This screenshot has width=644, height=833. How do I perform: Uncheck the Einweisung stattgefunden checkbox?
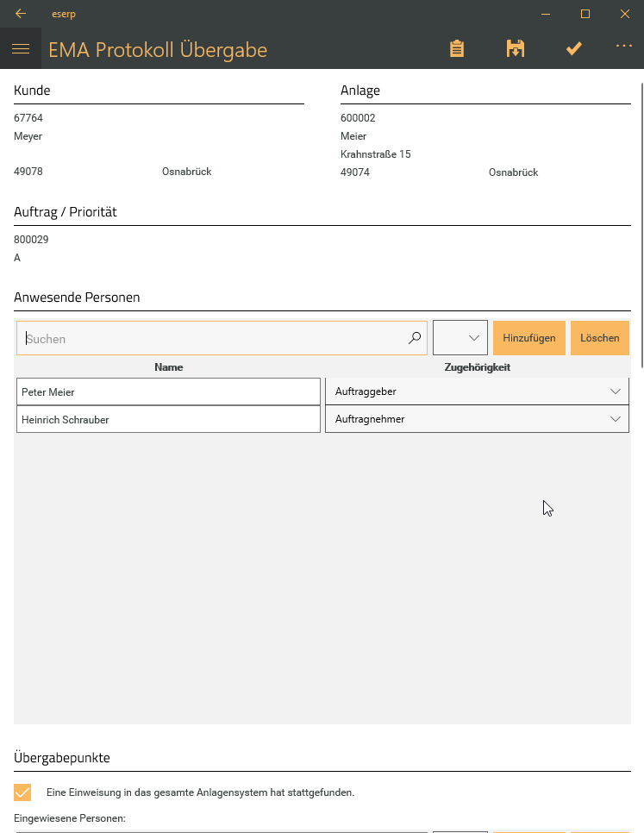(22, 792)
